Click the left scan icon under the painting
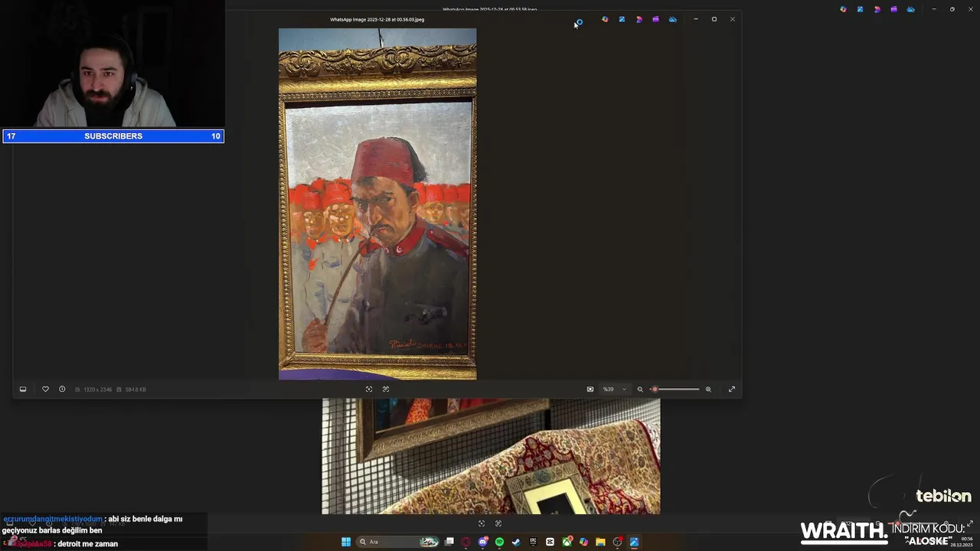980x551 pixels. [x=369, y=389]
